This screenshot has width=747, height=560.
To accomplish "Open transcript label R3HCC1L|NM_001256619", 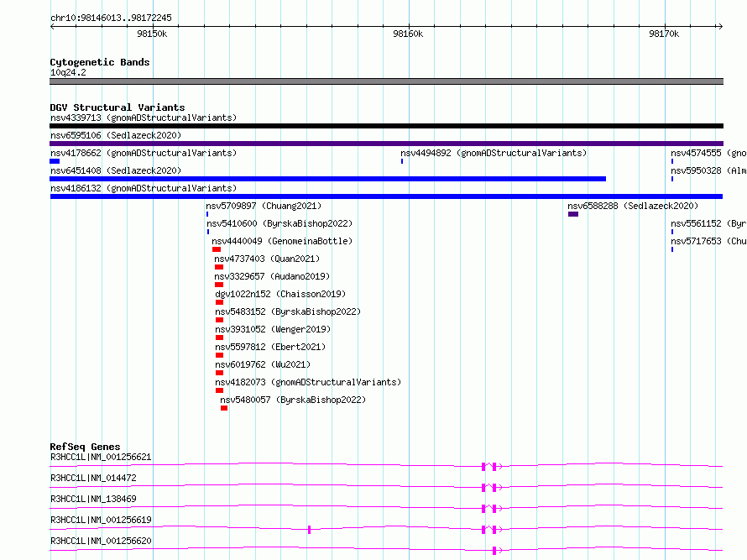I will [101, 520].
